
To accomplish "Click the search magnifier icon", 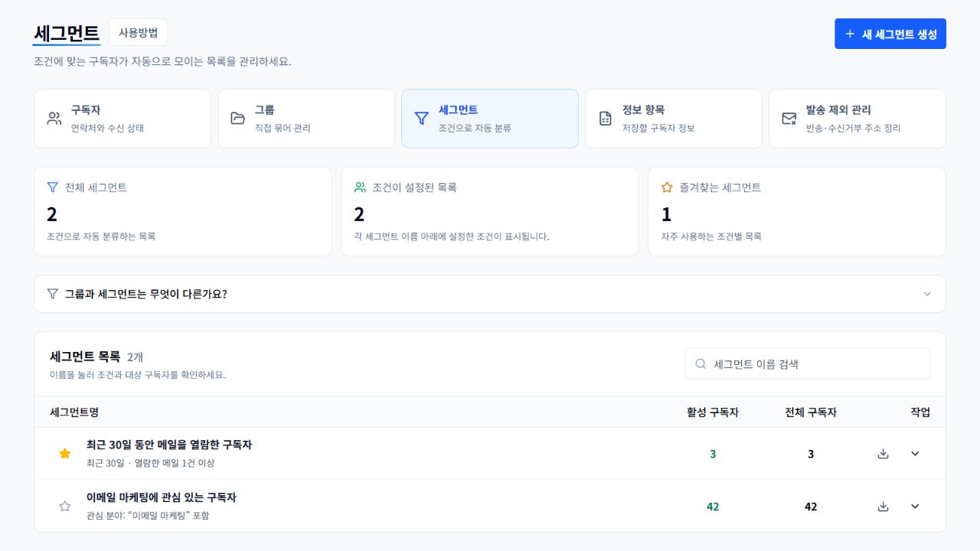I will pos(701,364).
